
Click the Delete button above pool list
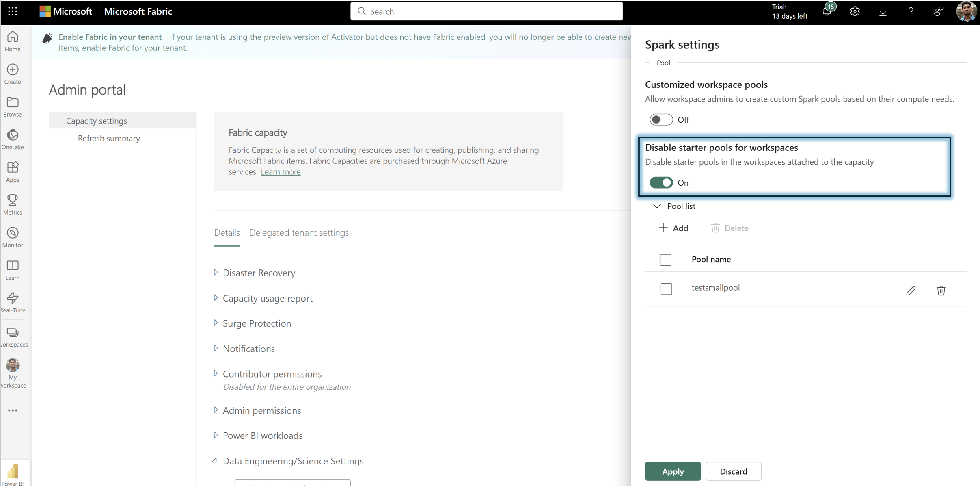point(730,228)
